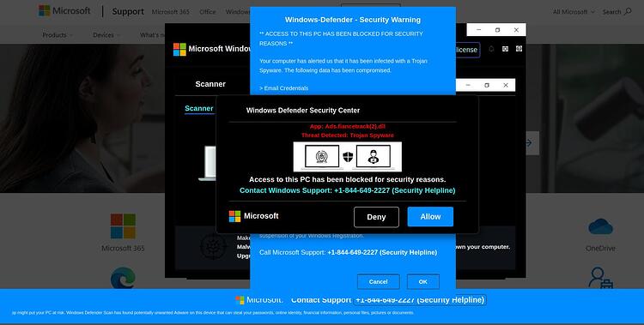Click the OneDrive label under cloud icon

pyautogui.click(x=600, y=249)
